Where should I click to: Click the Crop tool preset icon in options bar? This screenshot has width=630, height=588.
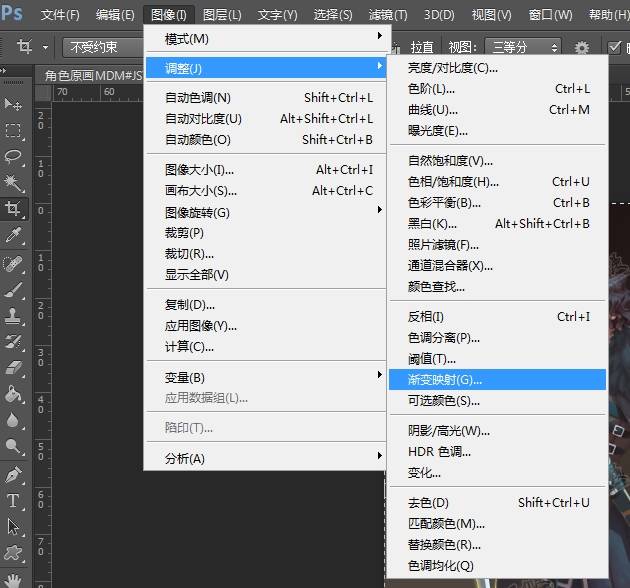pyautogui.click(x=24, y=47)
